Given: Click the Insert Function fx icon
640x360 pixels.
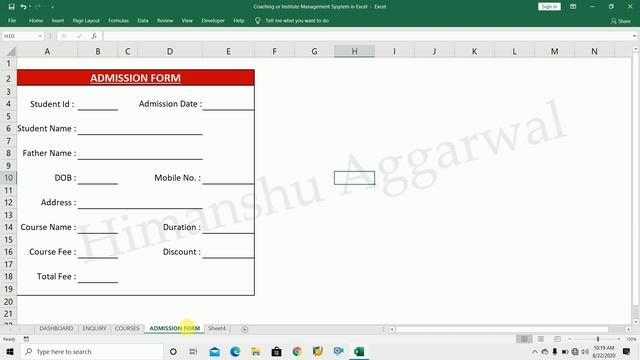Looking at the screenshot, I should click(94, 36).
